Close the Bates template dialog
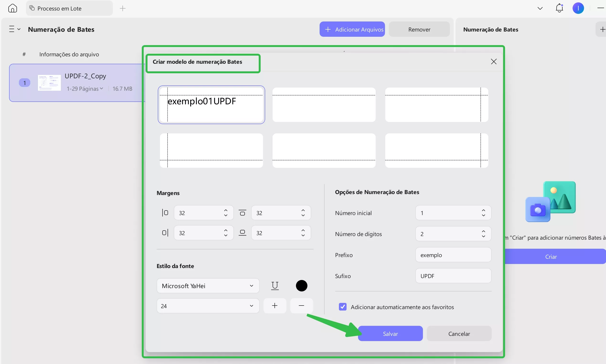 (494, 62)
